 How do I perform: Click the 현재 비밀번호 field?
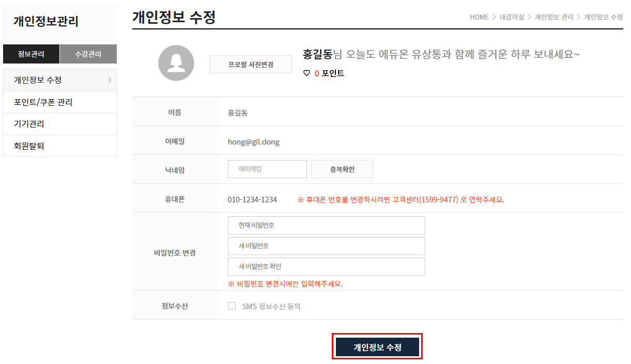coord(326,225)
